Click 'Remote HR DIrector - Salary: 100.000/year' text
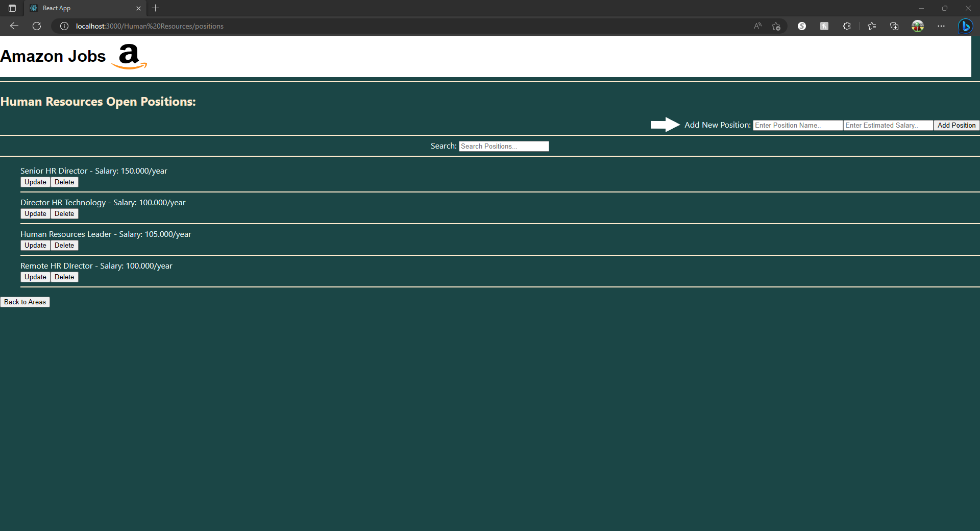Image resolution: width=980 pixels, height=531 pixels. [x=96, y=266]
